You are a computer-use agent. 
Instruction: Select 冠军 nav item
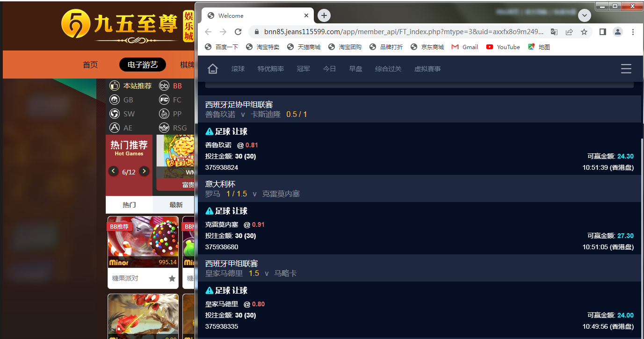[304, 69]
